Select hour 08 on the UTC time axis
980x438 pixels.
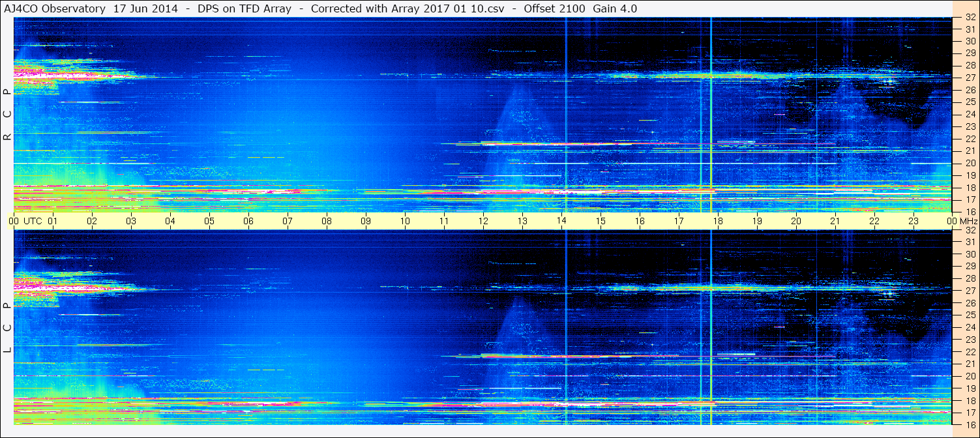pyautogui.click(x=327, y=221)
